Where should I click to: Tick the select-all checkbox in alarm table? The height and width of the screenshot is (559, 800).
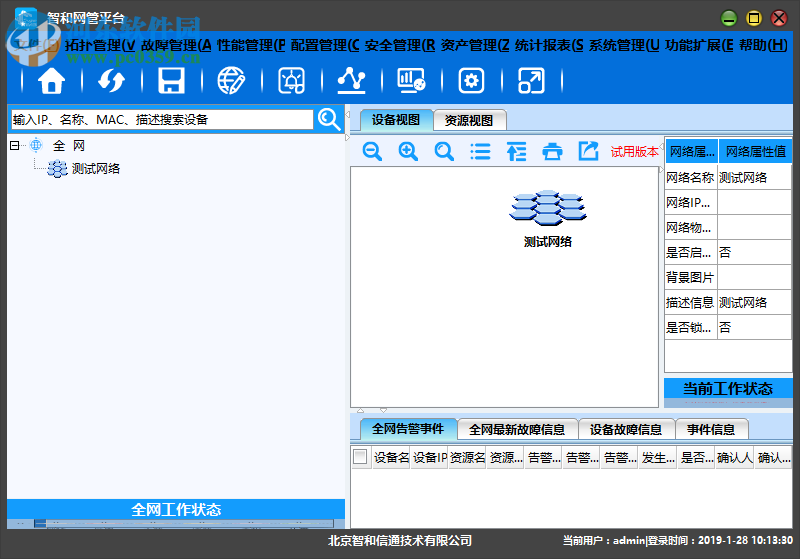pos(360,457)
